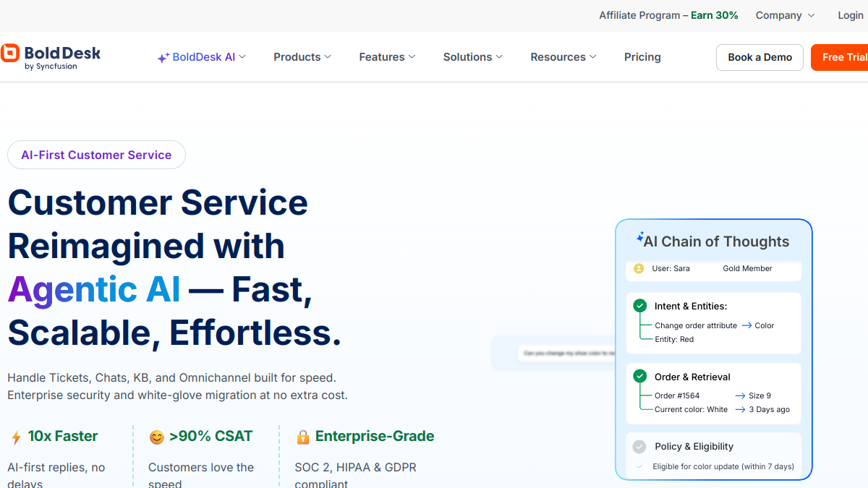Expand the BoldDesk AI menu chevron

[x=242, y=56]
